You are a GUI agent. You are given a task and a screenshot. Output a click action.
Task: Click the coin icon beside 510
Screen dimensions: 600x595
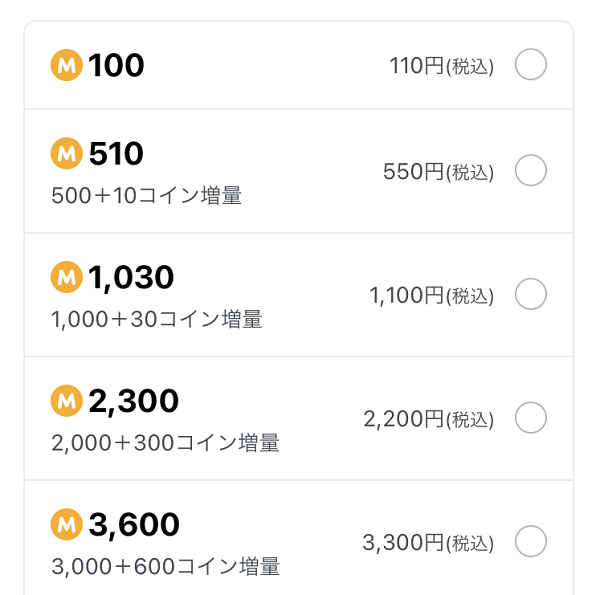[67, 153]
